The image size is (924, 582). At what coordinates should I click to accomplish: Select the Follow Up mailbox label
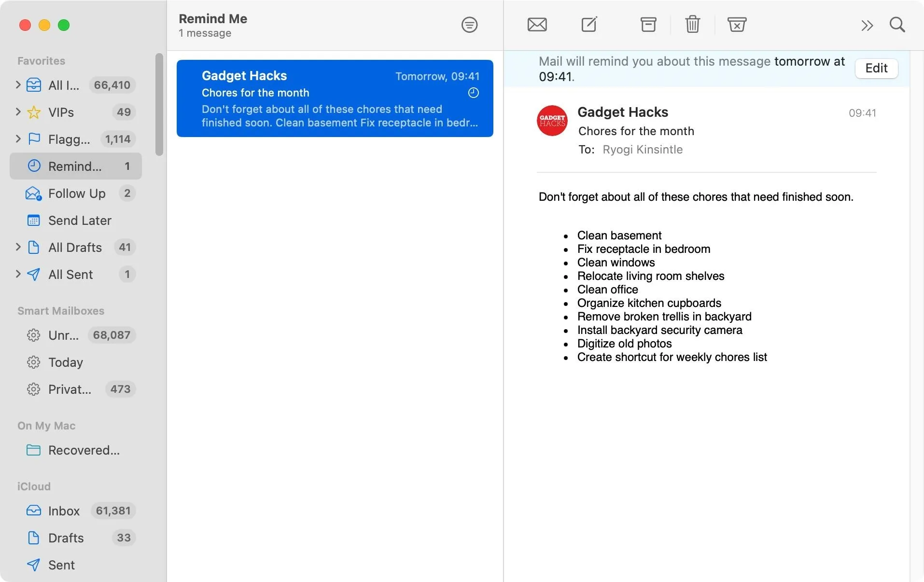click(77, 194)
